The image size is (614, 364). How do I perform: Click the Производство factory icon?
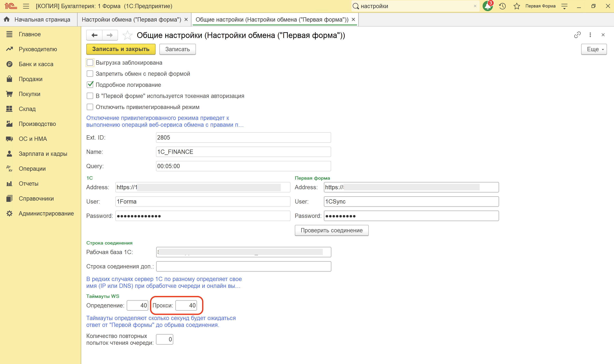pyautogui.click(x=9, y=124)
